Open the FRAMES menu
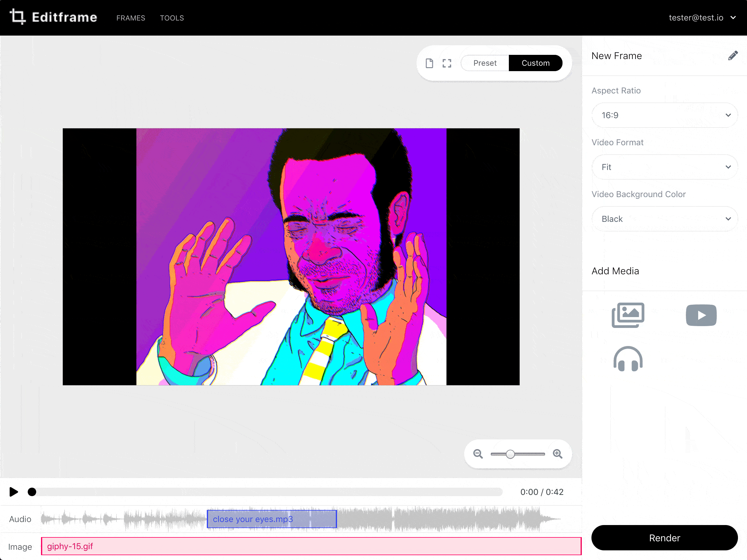Viewport: 747px width, 560px height. click(131, 18)
